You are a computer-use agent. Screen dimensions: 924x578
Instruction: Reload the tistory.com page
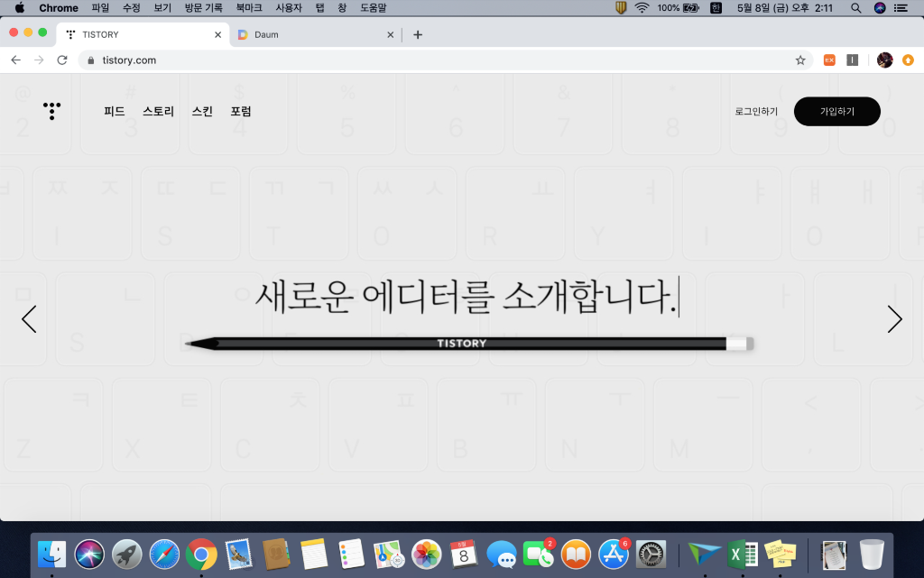[62, 60]
